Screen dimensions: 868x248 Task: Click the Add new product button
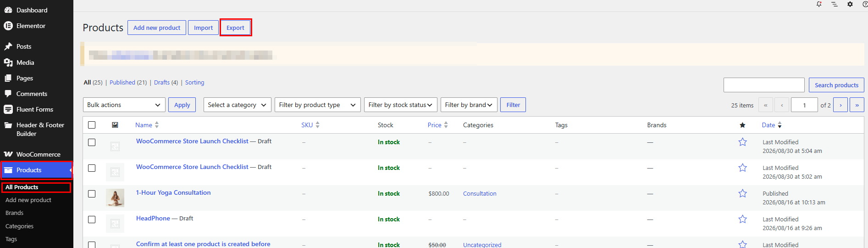(x=157, y=28)
